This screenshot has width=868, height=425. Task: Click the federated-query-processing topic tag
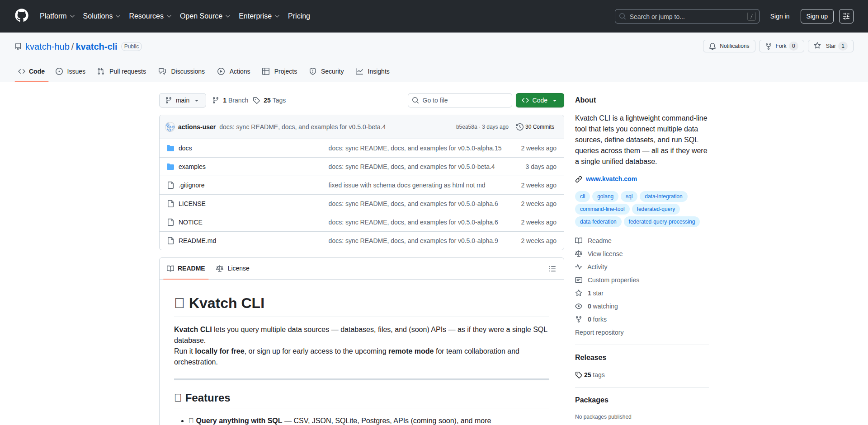(661, 222)
